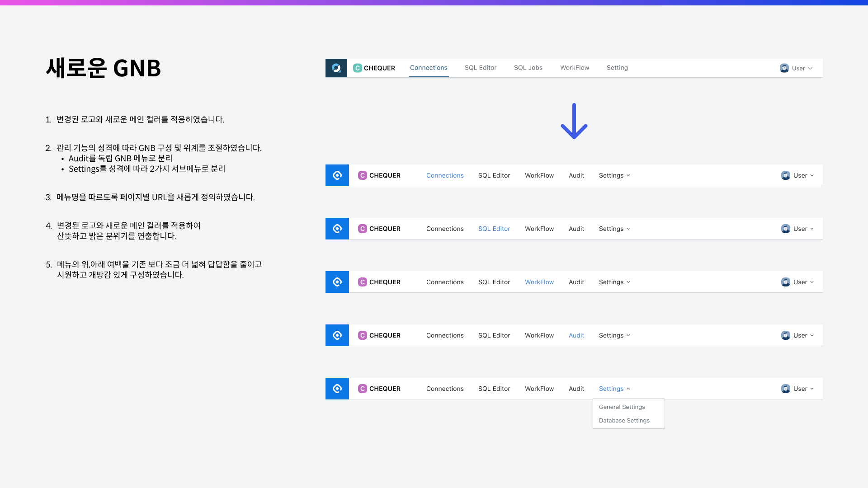Click blue logo square in Settings-expanded bar
868x488 pixels.
pos(337,389)
